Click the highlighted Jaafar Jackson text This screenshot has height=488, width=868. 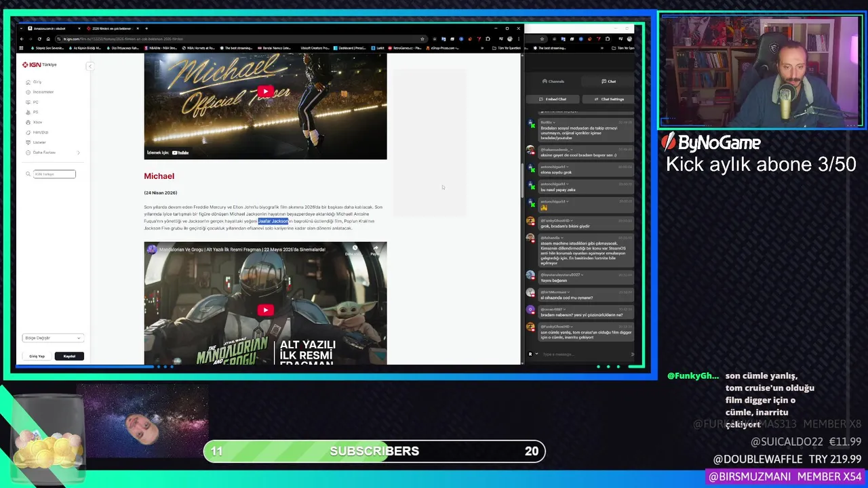tap(273, 221)
